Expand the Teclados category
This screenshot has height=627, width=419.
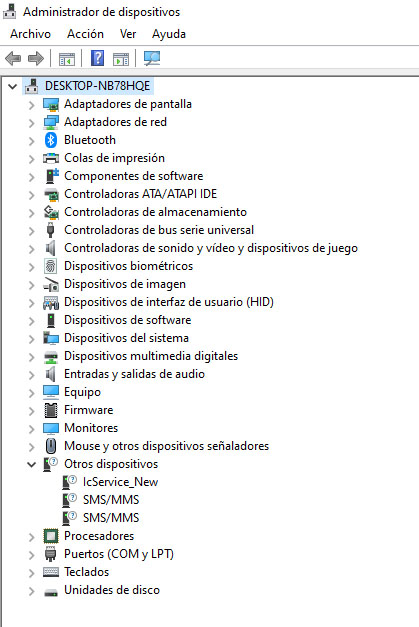[32, 573]
